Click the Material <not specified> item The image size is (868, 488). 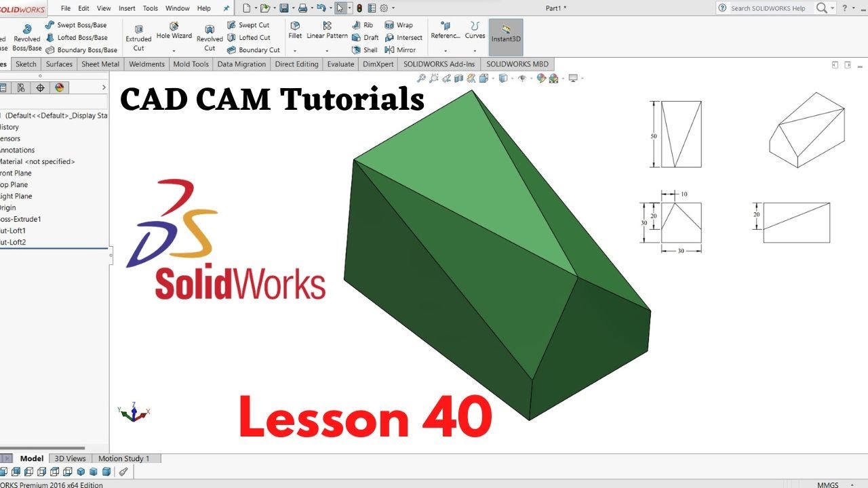click(37, 161)
